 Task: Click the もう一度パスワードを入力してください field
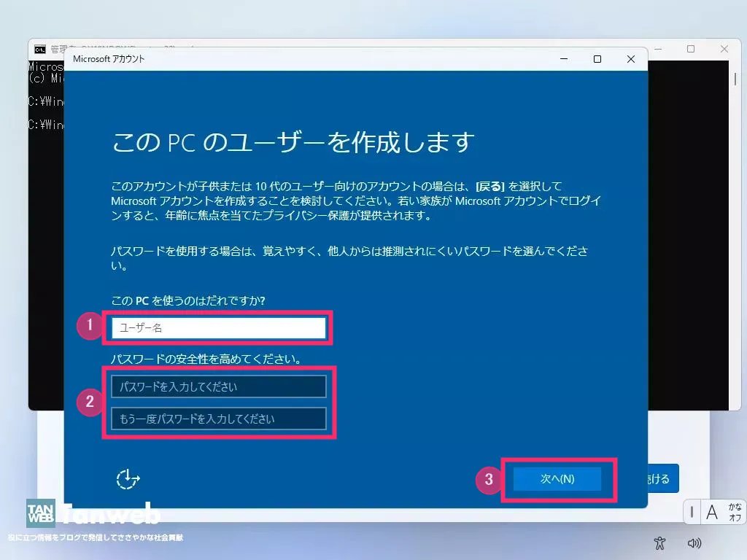pyautogui.click(x=219, y=419)
